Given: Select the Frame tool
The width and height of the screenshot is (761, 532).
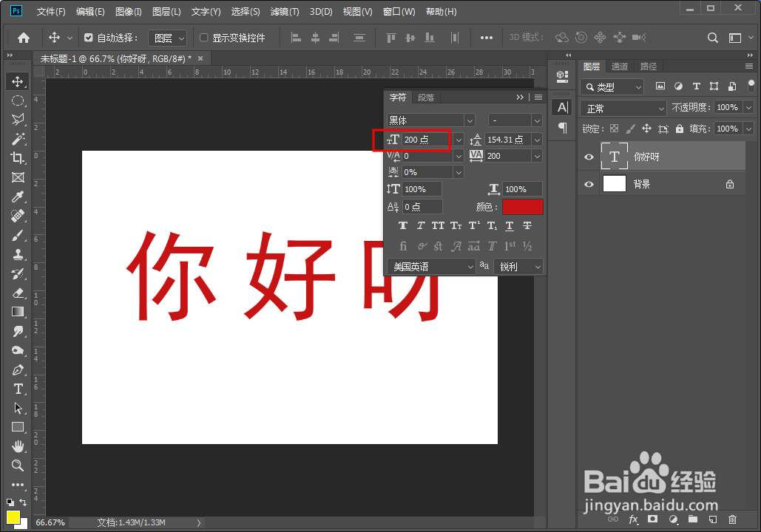Looking at the screenshot, I should pyautogui.click(x=18, y=177).
